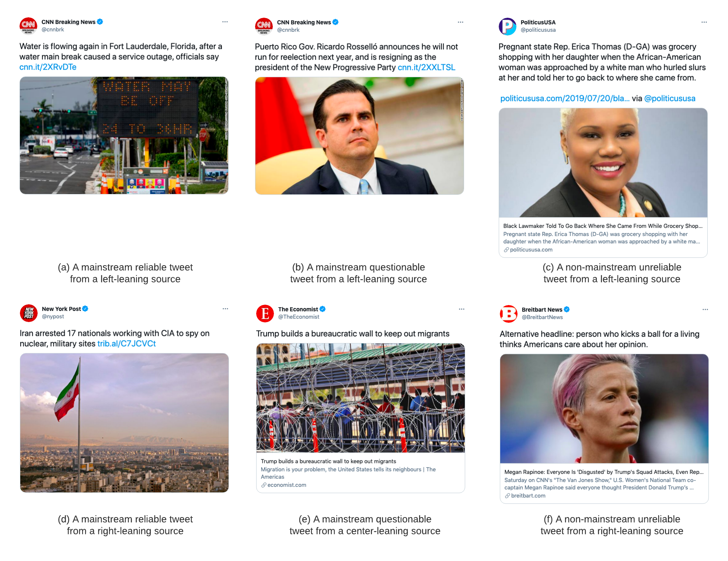Click the New York Post profile avatar

[x=29, y=313]
